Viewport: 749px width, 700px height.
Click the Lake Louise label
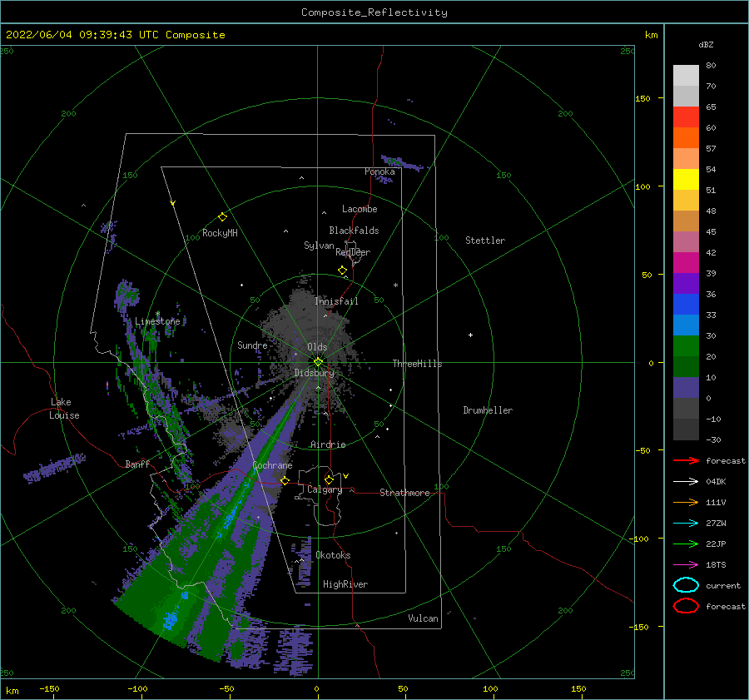64,409
